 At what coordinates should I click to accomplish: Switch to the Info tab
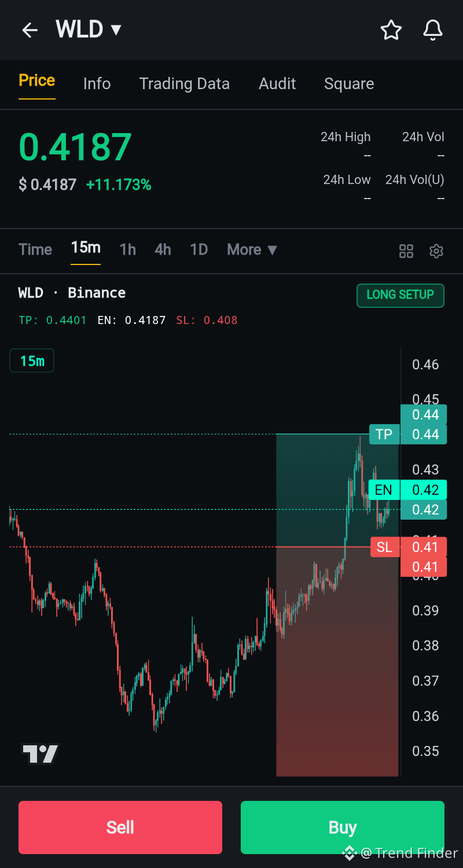97,84
